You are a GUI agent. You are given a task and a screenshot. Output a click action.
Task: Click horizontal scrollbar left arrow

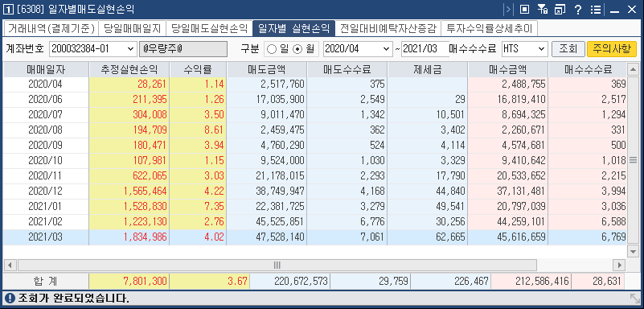[x=10, y=265]
